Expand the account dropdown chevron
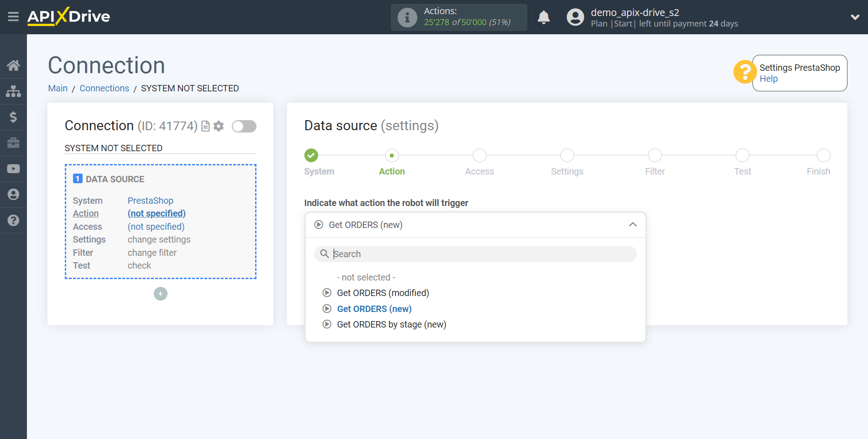Viewport: 868px width, 439px height. point(855,17)
